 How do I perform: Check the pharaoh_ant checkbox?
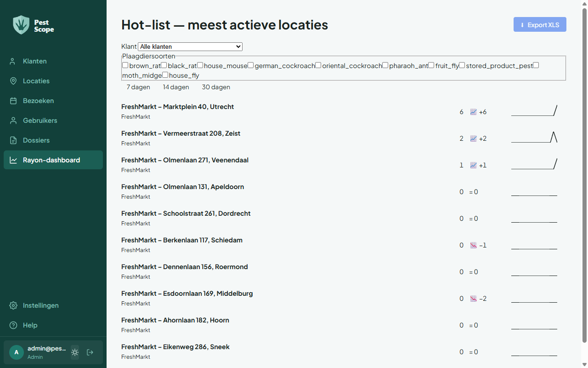(385, 65)
